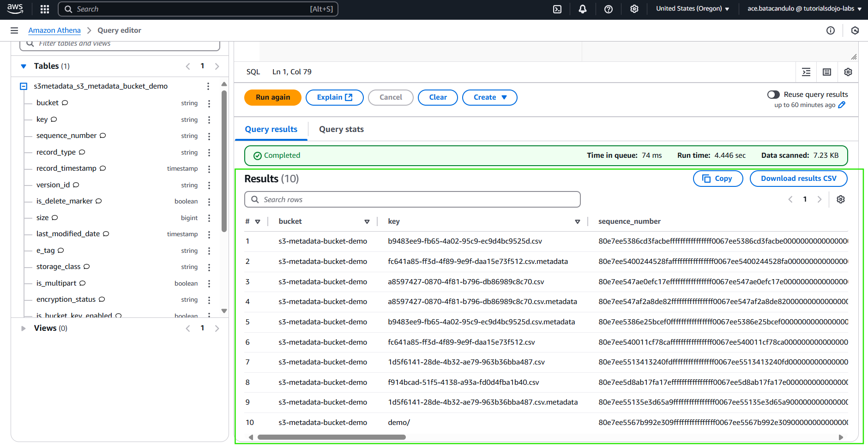The width and height of the screenshot is (868, 448).
Task: Open the Create dropdown menu
Action: coord(490,97)
